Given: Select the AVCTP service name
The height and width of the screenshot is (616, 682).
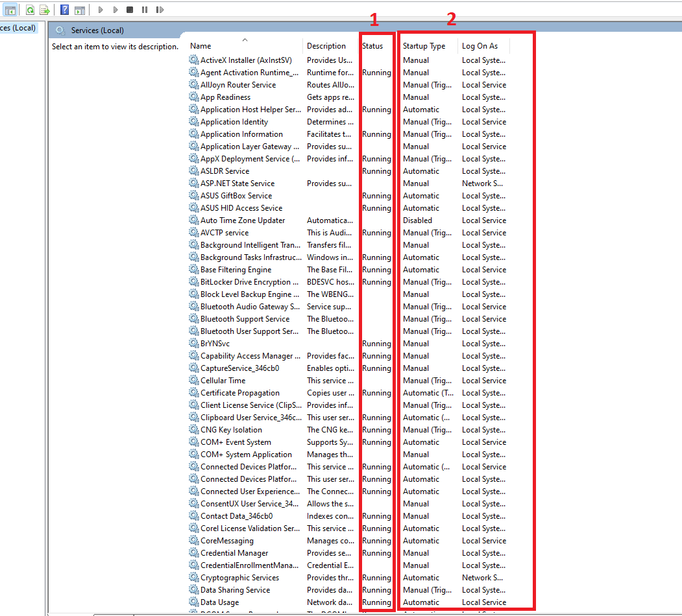Looking at the screenshot, I should 225,233.
